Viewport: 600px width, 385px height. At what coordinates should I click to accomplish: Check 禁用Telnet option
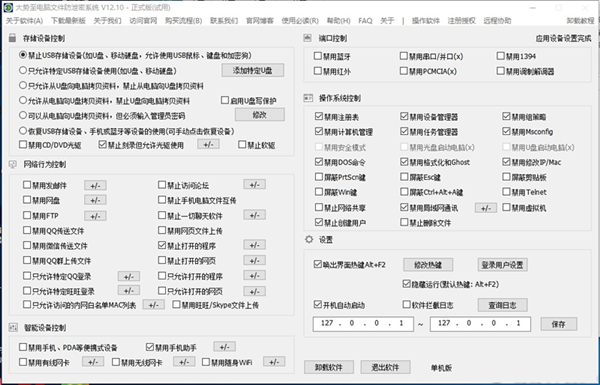coord(506,192)
